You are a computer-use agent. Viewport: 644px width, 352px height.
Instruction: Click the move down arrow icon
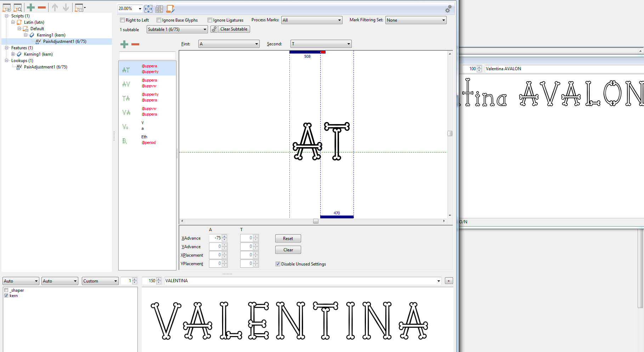[66, 7]
